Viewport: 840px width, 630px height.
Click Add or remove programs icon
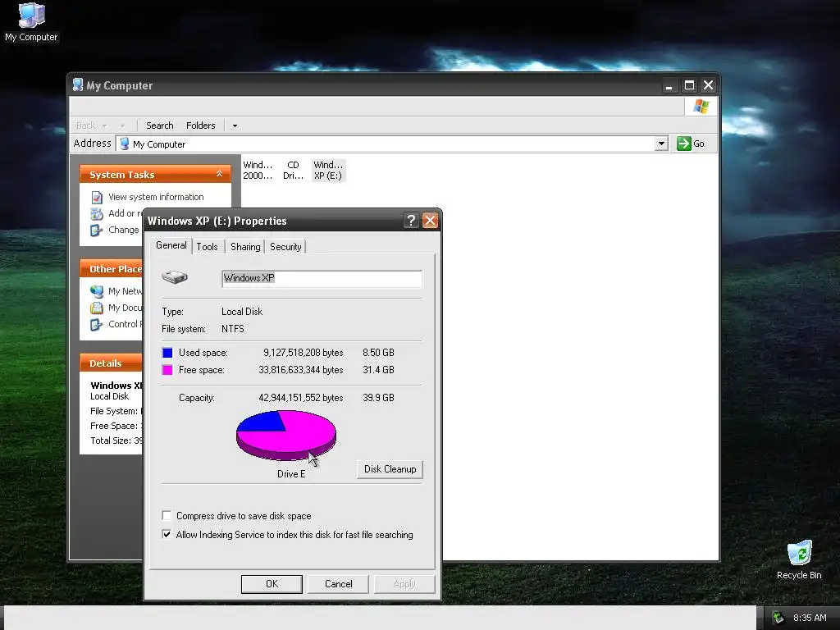coord(97,214)
